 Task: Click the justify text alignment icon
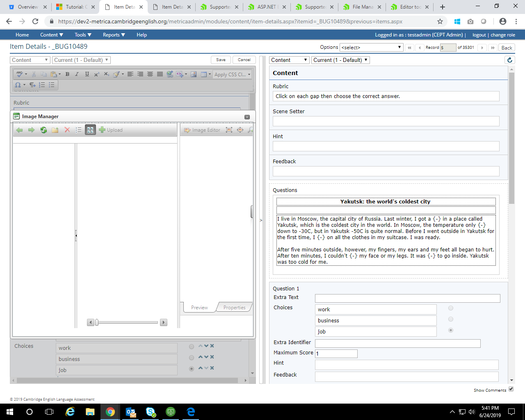coord(160,74)
